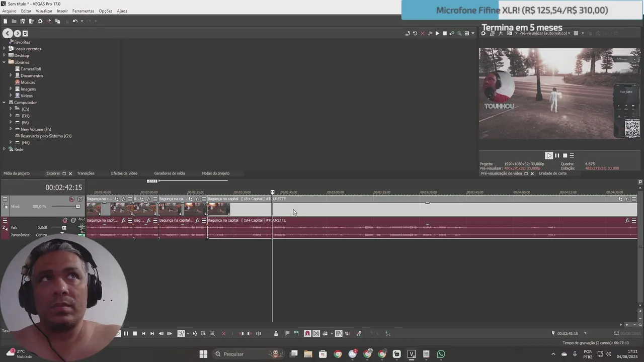Collapse the Libraries tree node

click(4, 62)
